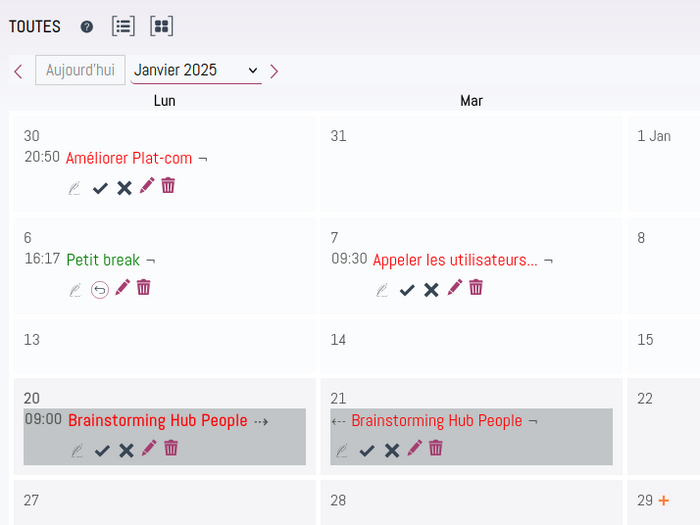
Task: Undo completion of Petit break task
Action: [100, 290]
